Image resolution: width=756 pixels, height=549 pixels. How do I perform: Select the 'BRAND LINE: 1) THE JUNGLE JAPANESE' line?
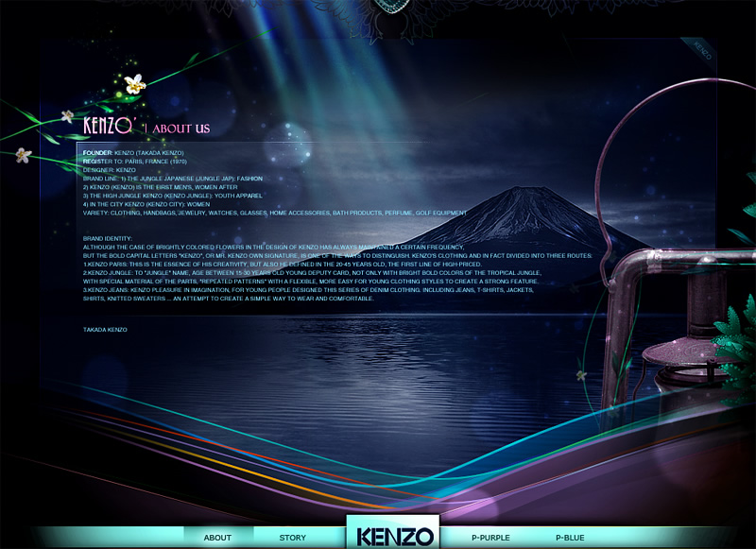pyautogui.click(x=173, y=179)
